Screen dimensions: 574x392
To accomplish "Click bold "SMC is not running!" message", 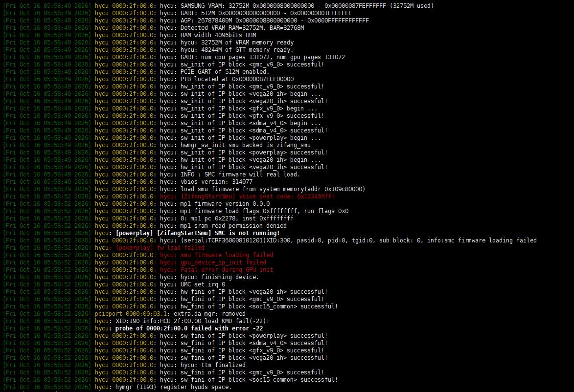I will coord(247,233).
